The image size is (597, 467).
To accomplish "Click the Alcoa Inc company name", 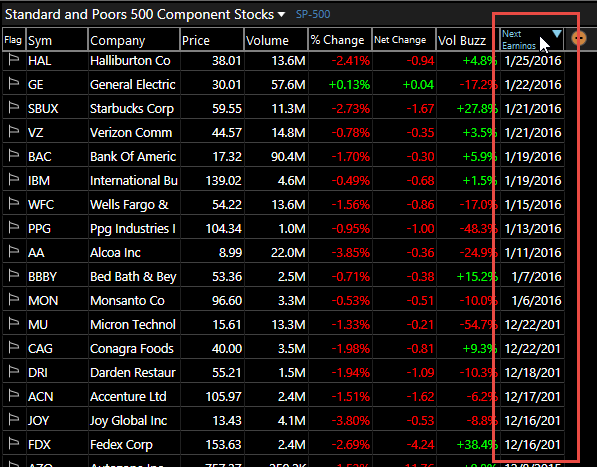I will pos(115,252).
